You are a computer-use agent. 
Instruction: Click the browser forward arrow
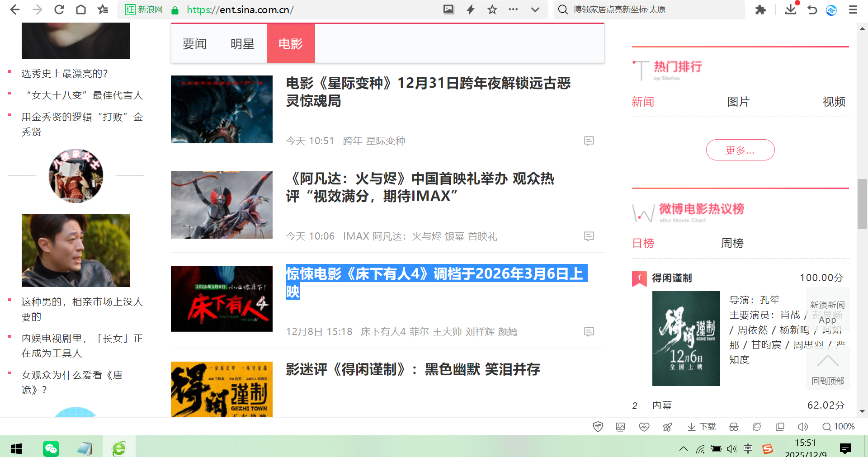[x=37, y=9]
